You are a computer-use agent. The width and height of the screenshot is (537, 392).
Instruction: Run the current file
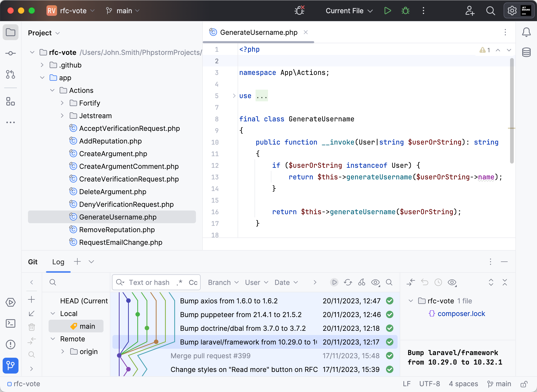click(x=388, y=11)
